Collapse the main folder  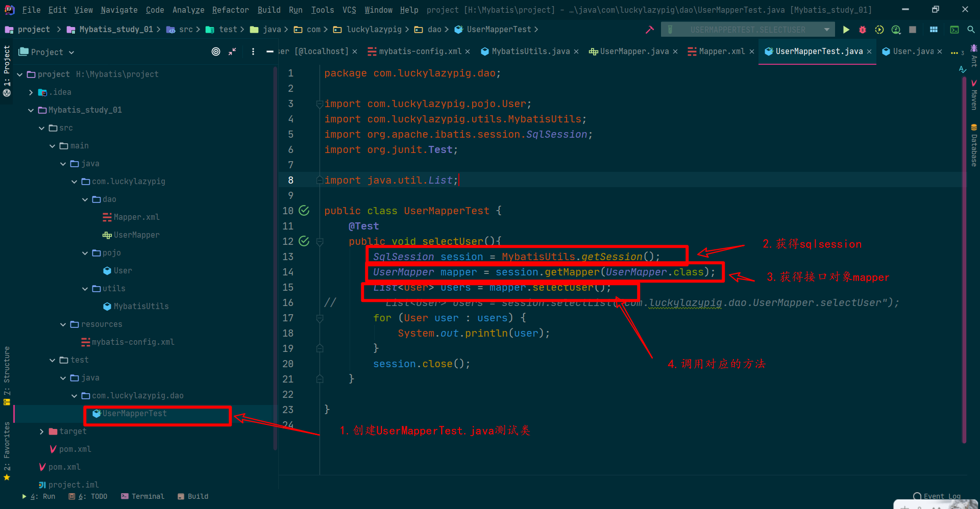click(52, 146)
